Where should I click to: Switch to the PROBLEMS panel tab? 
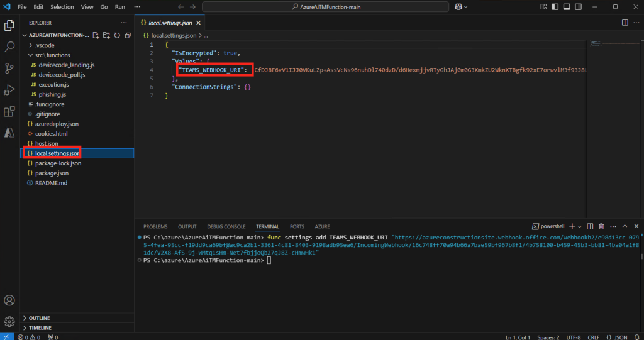(x=155, y=227)
